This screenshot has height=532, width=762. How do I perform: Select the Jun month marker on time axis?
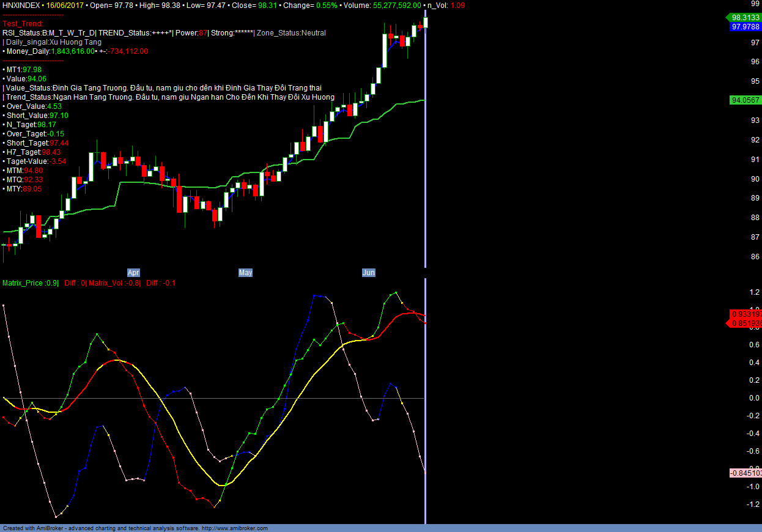click(x=368, y=273)
